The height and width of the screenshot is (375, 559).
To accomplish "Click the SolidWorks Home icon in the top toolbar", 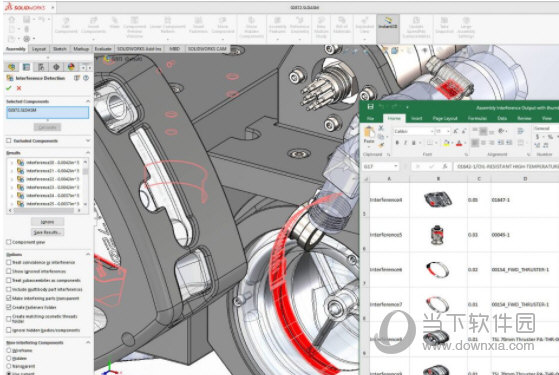I will [12, 19].
